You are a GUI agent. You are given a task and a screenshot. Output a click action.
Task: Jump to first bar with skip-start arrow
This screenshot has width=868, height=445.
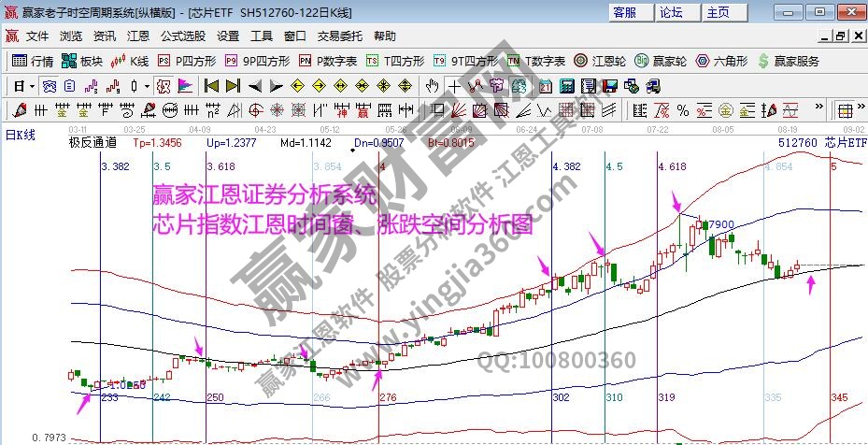(x=211, y=86)
